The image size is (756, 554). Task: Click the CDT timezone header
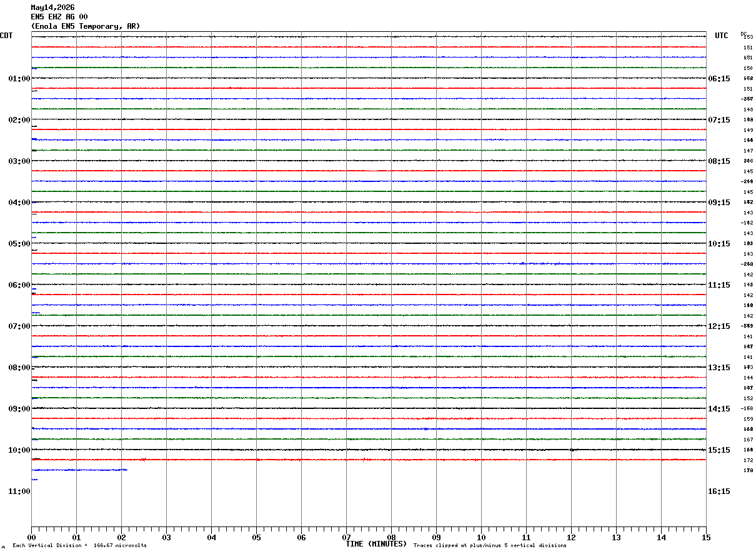pos(6,36)
